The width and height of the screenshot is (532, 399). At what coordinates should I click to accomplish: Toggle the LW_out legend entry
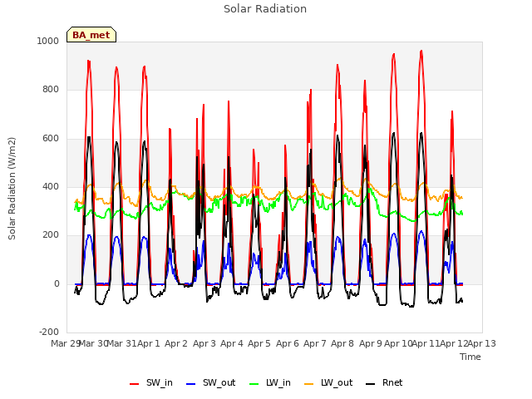tap(328, 382)
